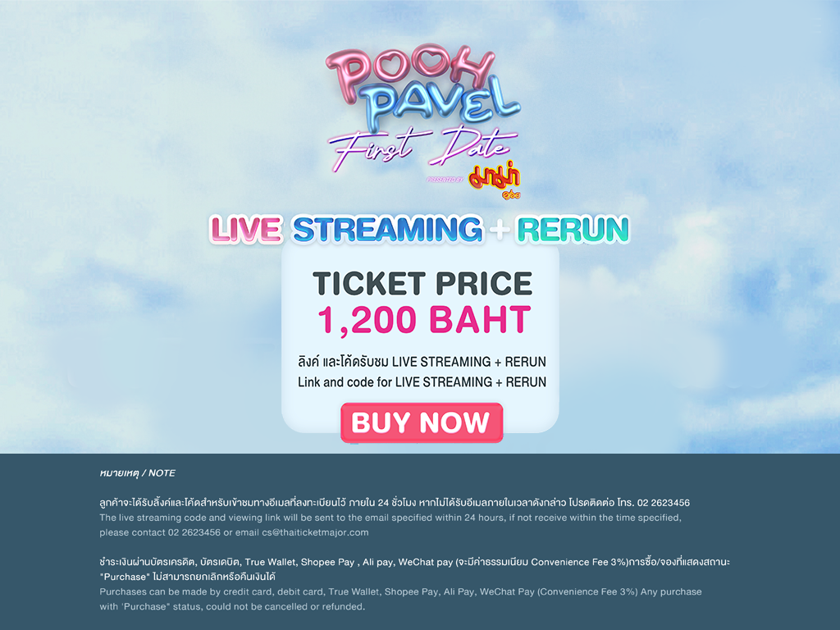This screenshot has width=840, height=630.
Task: Click the 'Link and code for LIVE STREAMING' line
Action: point(422,382)
